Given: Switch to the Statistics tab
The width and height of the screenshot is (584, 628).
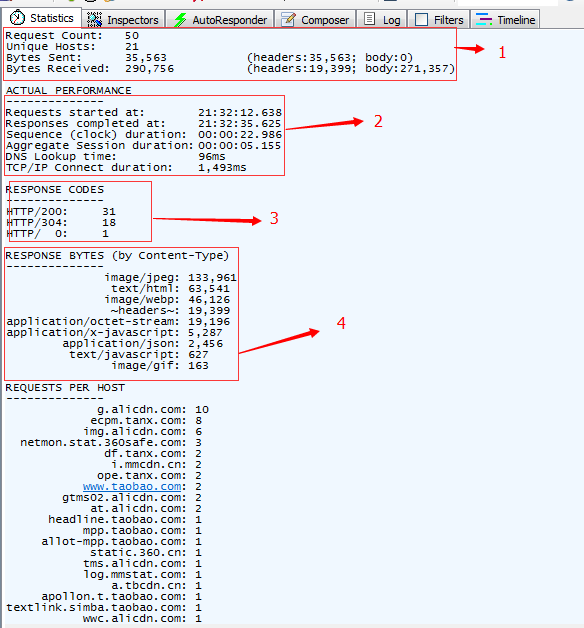Looking at the screenshot, I should coord(42,18).
